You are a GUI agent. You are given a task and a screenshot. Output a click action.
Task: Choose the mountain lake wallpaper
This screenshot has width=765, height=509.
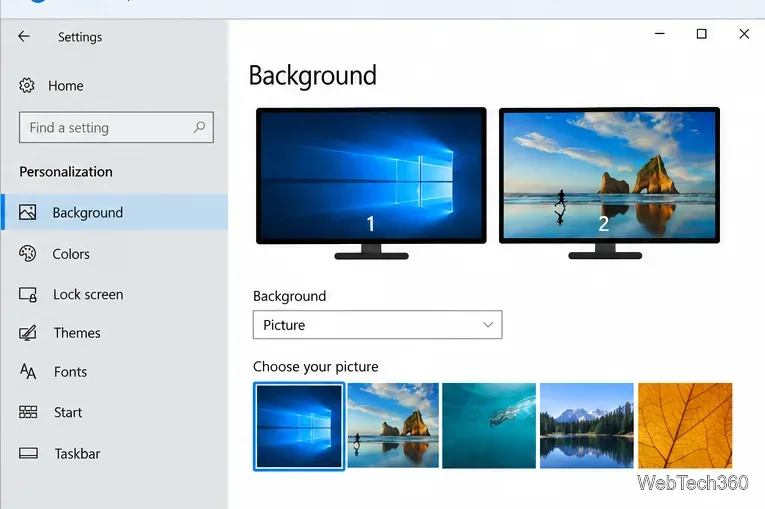pyautogui.click(x=586, y=426)
